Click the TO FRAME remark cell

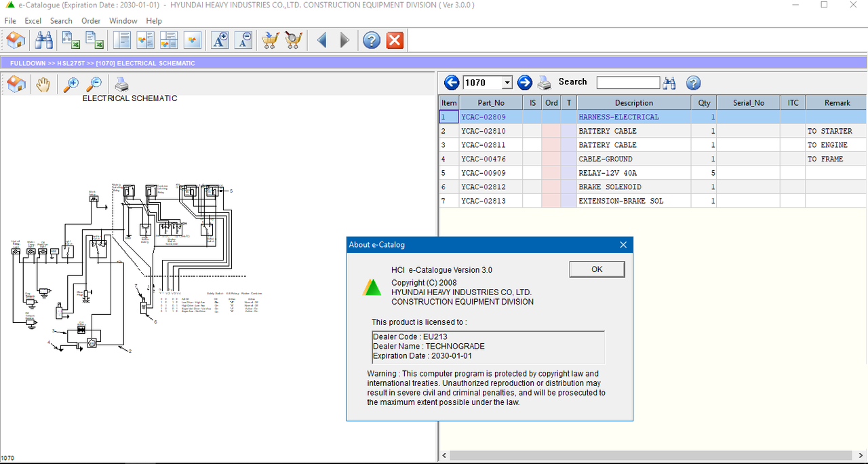coord(837,159)
